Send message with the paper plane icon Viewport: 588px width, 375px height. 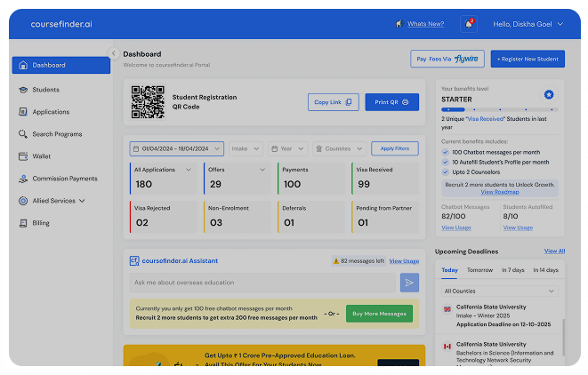(409, 283)
